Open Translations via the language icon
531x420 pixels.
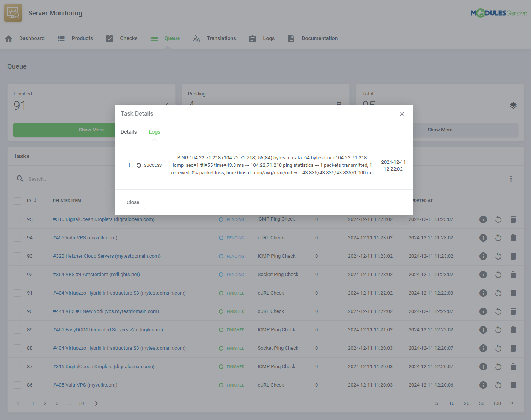coord(196,38)
